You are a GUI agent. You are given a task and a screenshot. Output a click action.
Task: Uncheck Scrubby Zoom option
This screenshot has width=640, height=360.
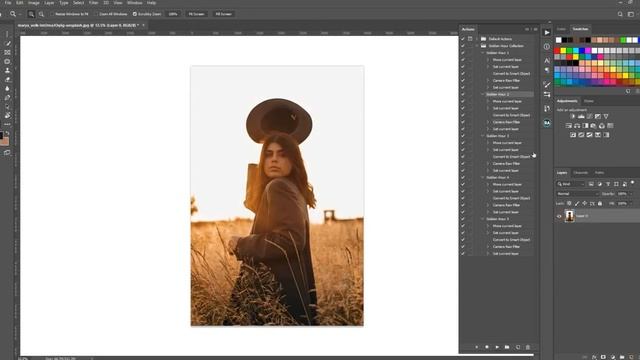click(135, 14)
